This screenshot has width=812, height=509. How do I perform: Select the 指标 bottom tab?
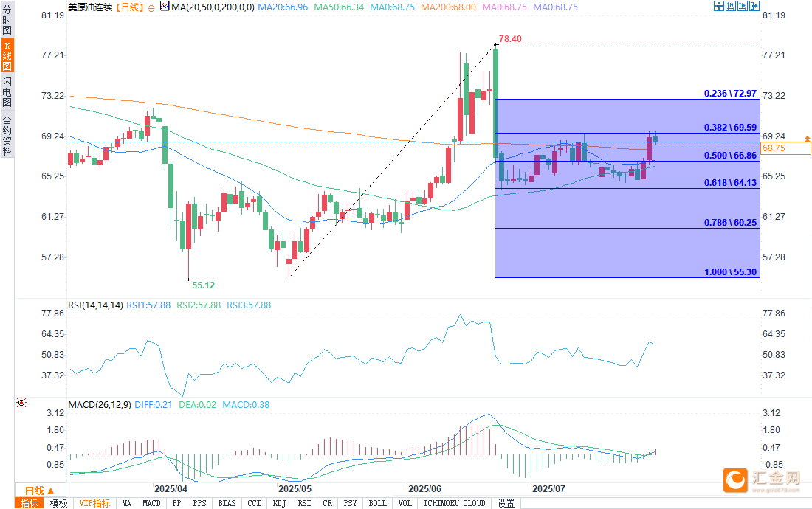click(30, 503)
